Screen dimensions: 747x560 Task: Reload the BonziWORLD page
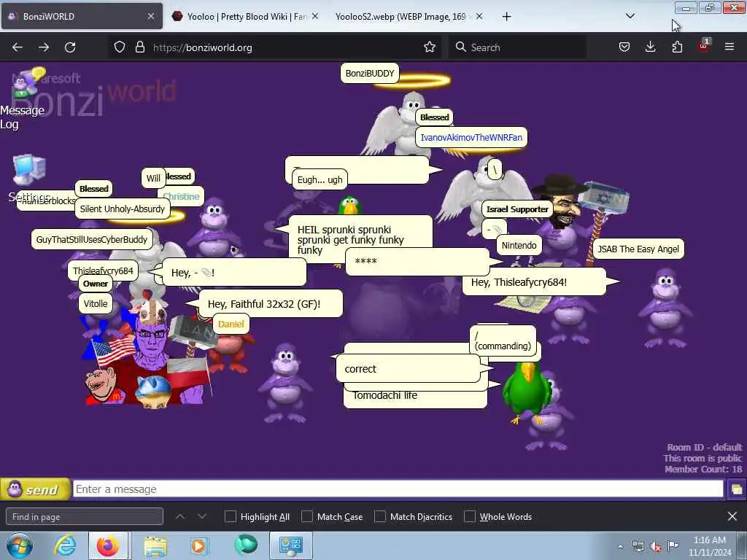coord(70,47)
